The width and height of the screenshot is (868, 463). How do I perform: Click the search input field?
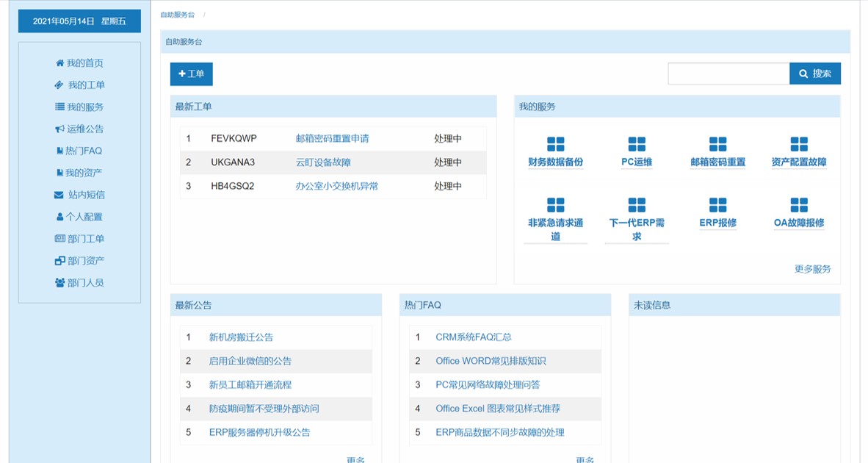click(x=728, y=73)
